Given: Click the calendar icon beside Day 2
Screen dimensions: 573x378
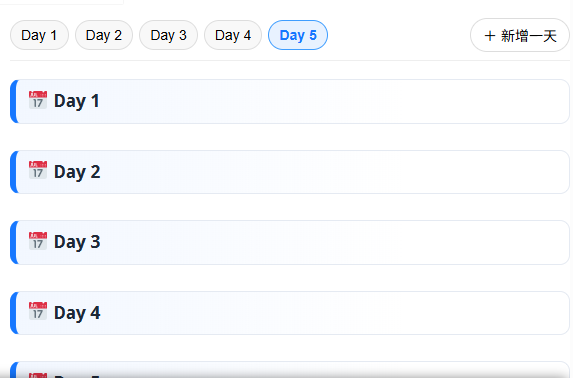Looking at the screenshot, I should (x=38, y=170).
